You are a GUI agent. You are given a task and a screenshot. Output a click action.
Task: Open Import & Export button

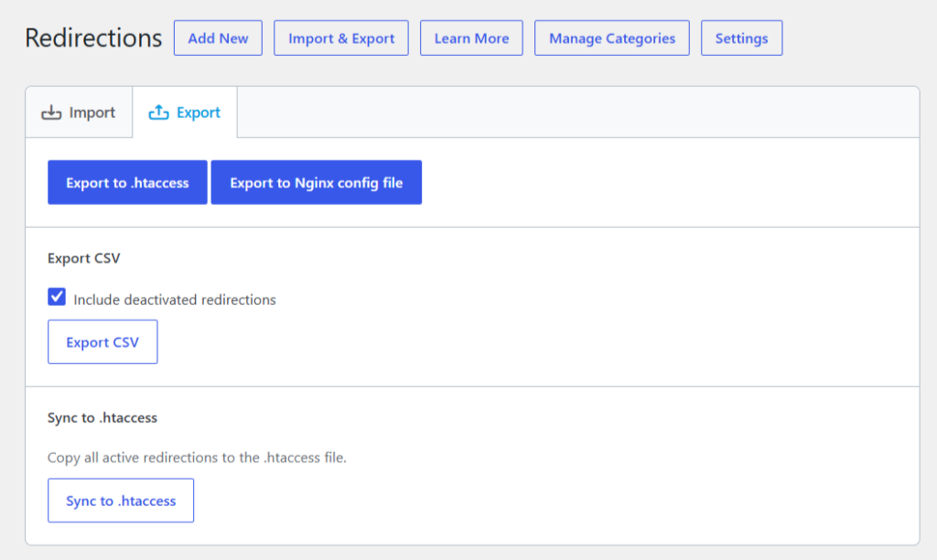click(x=341, y=38)
